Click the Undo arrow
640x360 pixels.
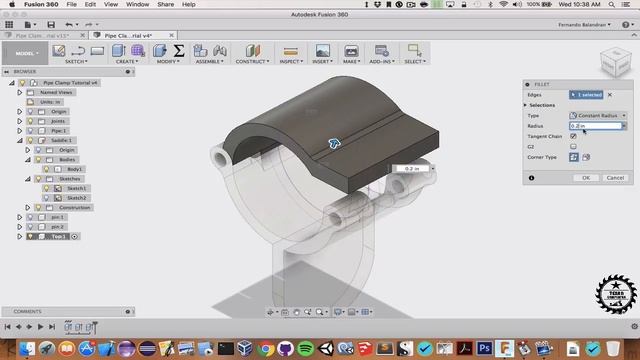pyautogui.click(x=69, y=25)
